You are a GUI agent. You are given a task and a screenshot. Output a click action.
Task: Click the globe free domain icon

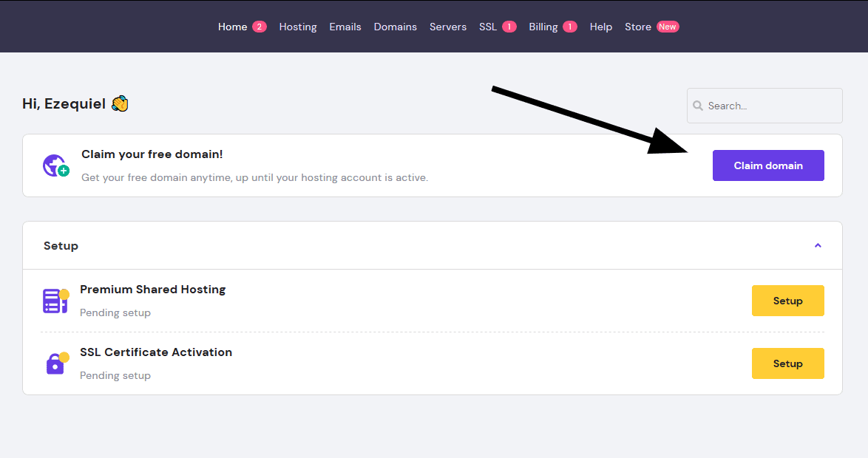[x=56, y=165]
